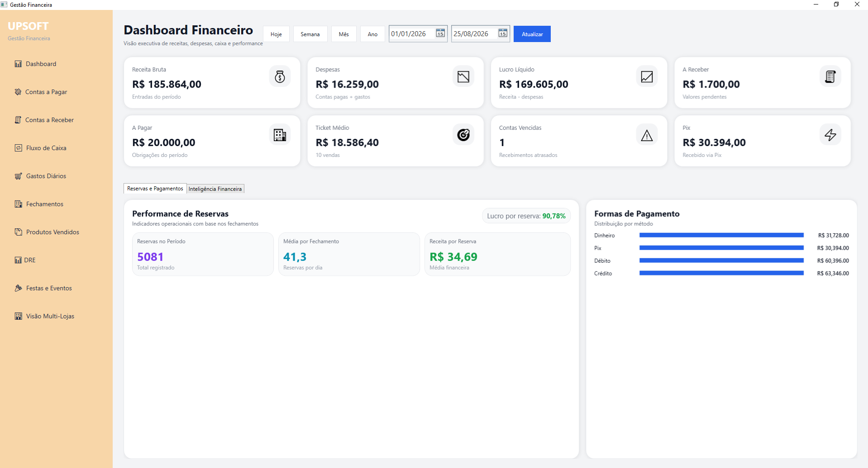
Task: Filter the period to Hoje
Action: coord(276,34)
